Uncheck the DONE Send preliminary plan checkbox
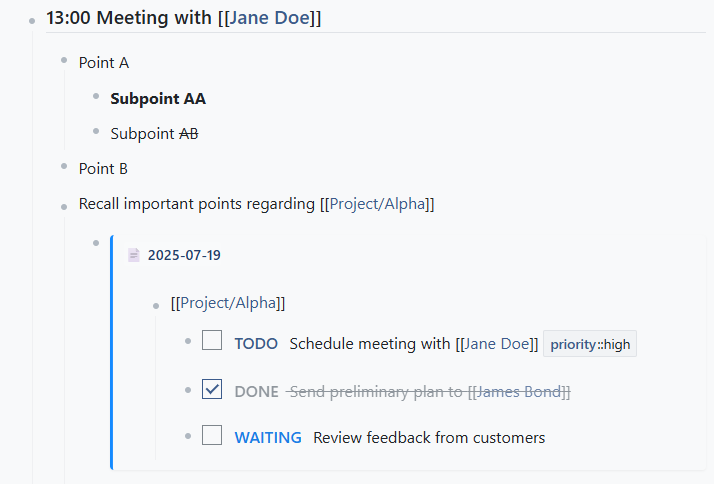Viewport: 714px width, 484px height. point(212,389)
